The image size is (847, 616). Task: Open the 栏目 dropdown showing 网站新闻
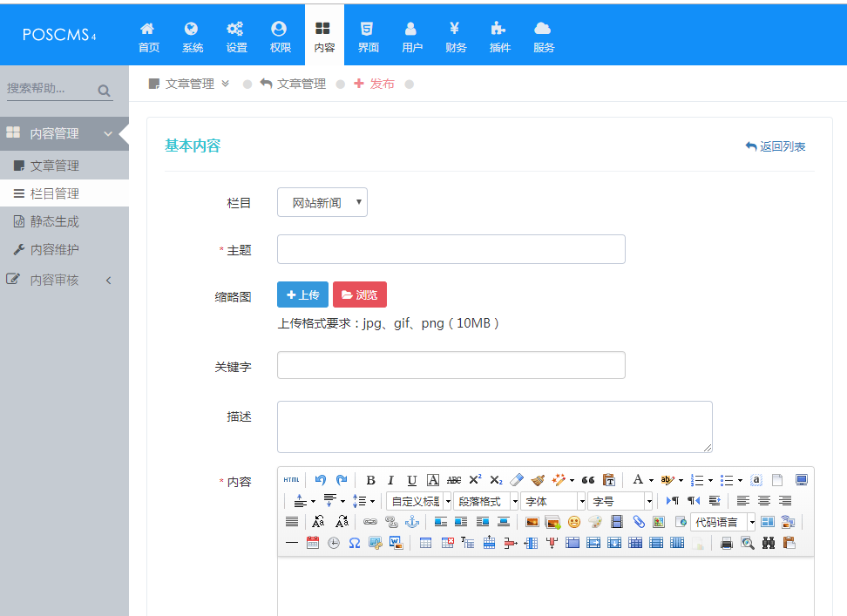tap(322, 201)
